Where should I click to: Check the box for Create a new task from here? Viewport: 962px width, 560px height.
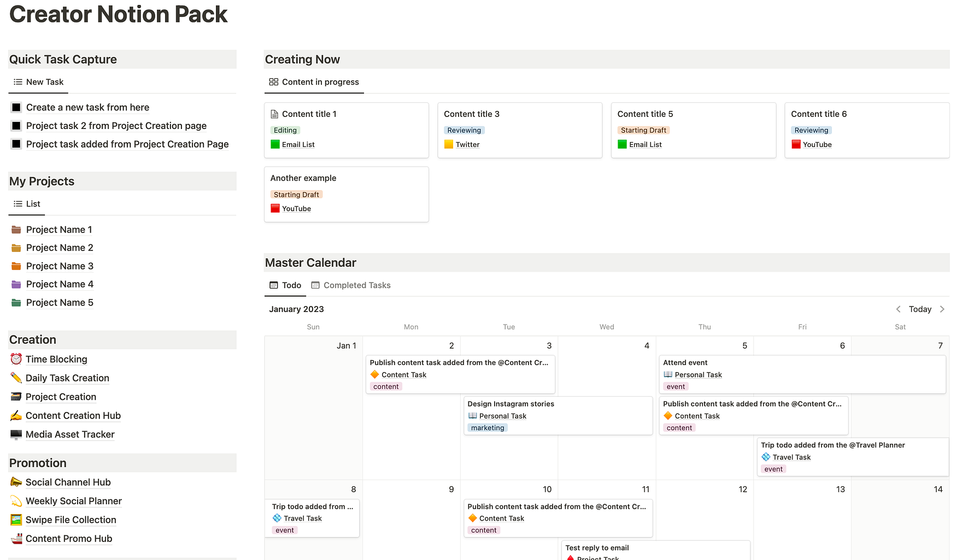pos(16,108)
